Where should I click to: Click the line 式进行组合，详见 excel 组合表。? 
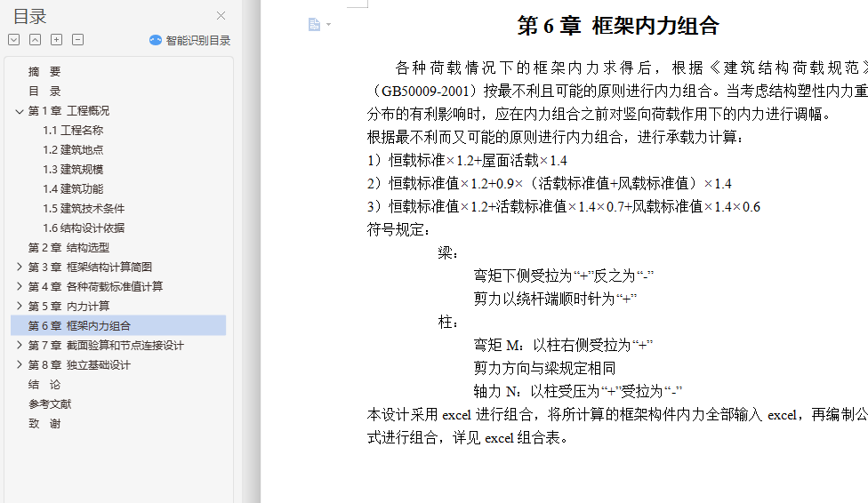(468, 438)
